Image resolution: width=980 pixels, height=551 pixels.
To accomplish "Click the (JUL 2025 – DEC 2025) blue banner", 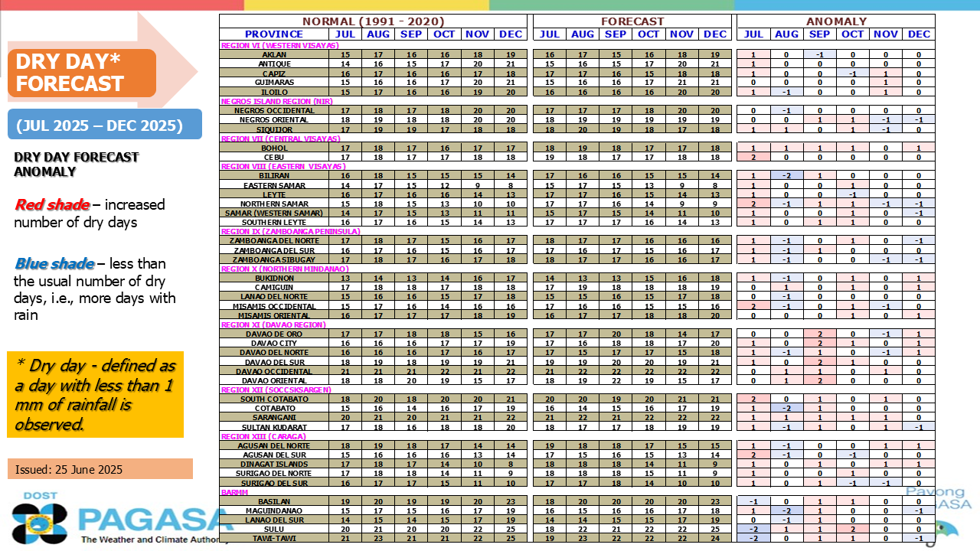I will click(x=105, y=125).
